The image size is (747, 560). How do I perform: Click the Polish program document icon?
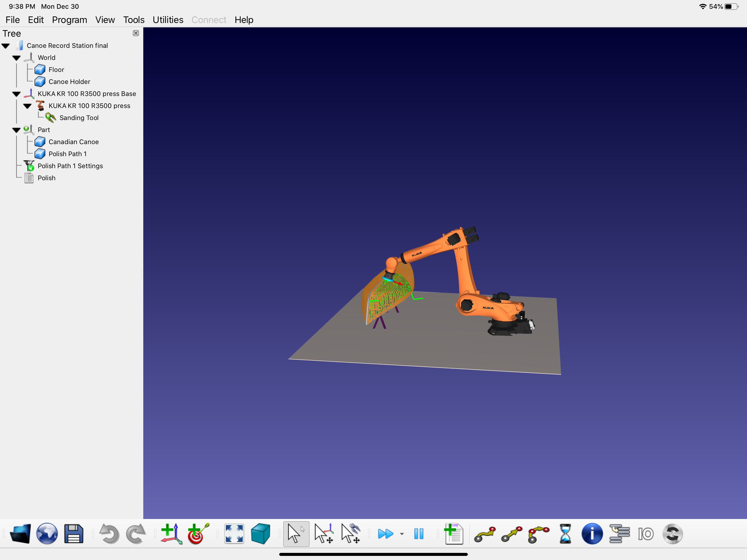pos(29,178)
